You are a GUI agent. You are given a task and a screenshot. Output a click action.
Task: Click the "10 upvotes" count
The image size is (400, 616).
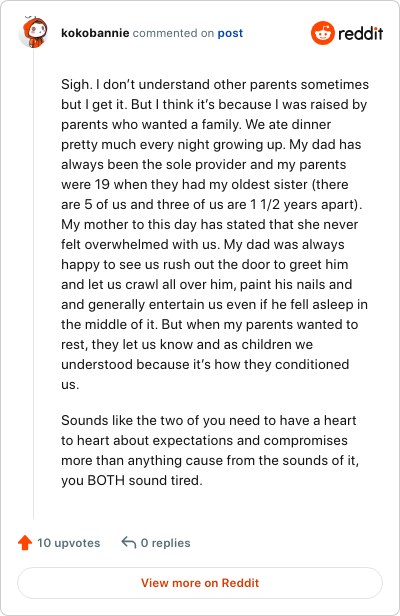(69, 543)
